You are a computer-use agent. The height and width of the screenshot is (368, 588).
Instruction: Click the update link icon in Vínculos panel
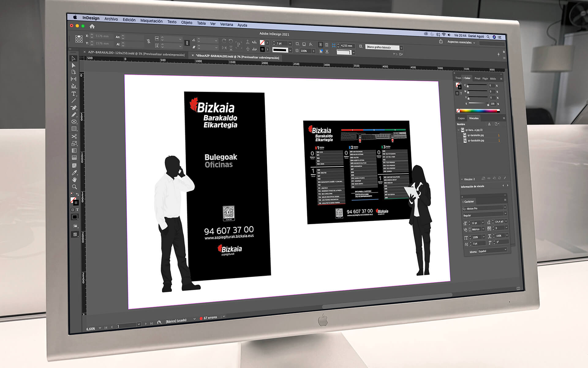click(499, 178)
